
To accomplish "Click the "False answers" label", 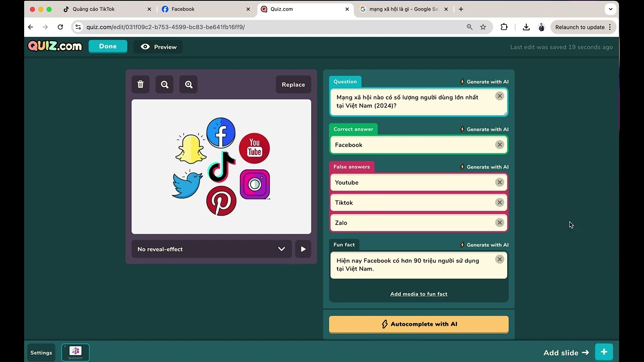I will click(x=352, y=167).
